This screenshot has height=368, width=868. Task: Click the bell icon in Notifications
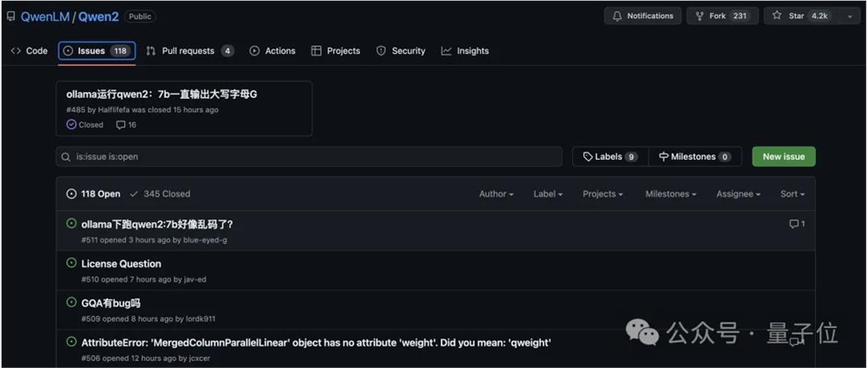point(617,16)
